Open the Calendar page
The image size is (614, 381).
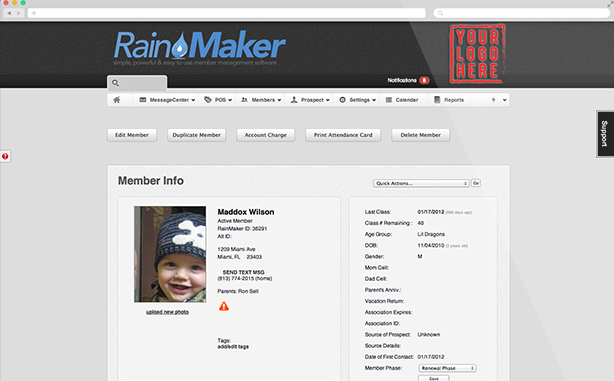[402, 100]
